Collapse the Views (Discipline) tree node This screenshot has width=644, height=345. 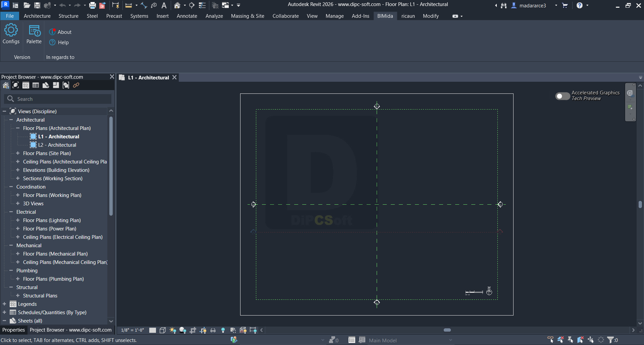(4, 111)
